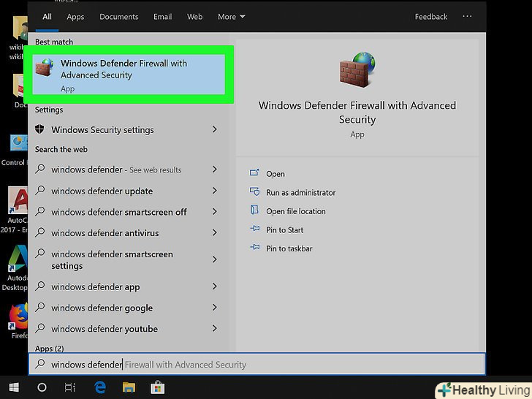Viewport: 532px width, 399px height.
Task: Open File Explorer from the taskbar
Action: tap(129, 387)
